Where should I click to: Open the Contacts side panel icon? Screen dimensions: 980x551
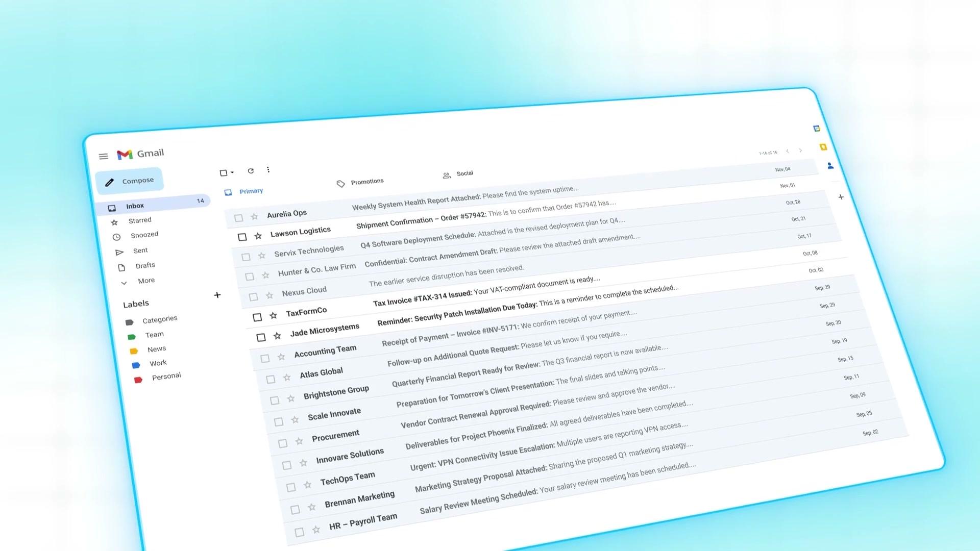click(830, 166)
